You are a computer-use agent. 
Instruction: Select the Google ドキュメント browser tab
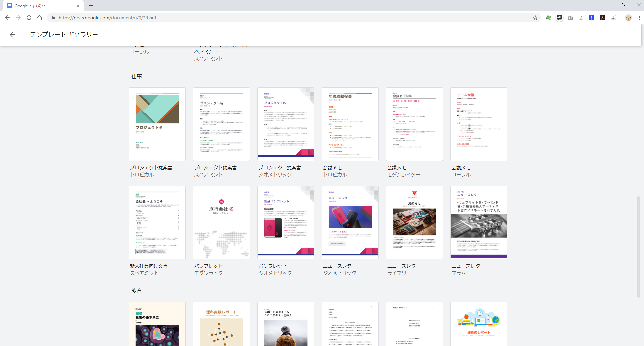click(43, 6)
